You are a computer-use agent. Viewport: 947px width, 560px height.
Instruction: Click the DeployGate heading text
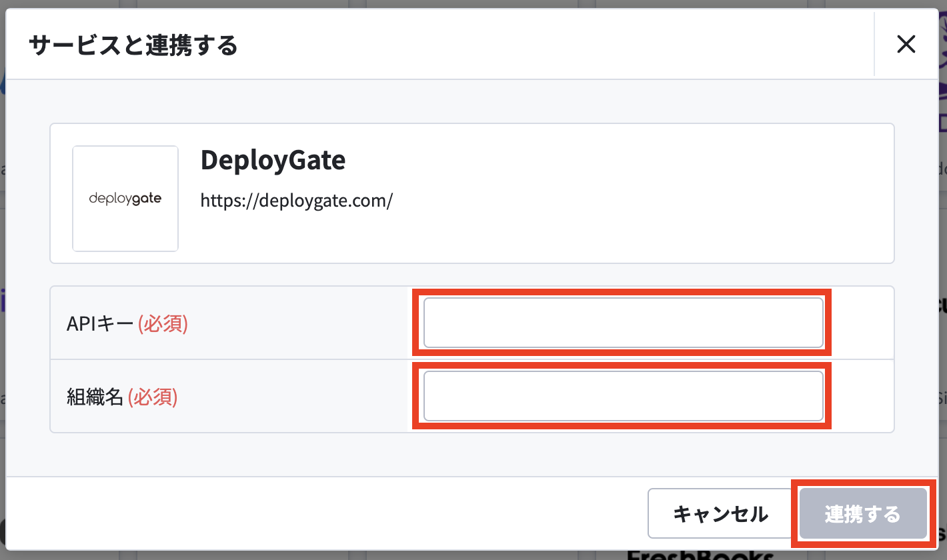point(273,160)
